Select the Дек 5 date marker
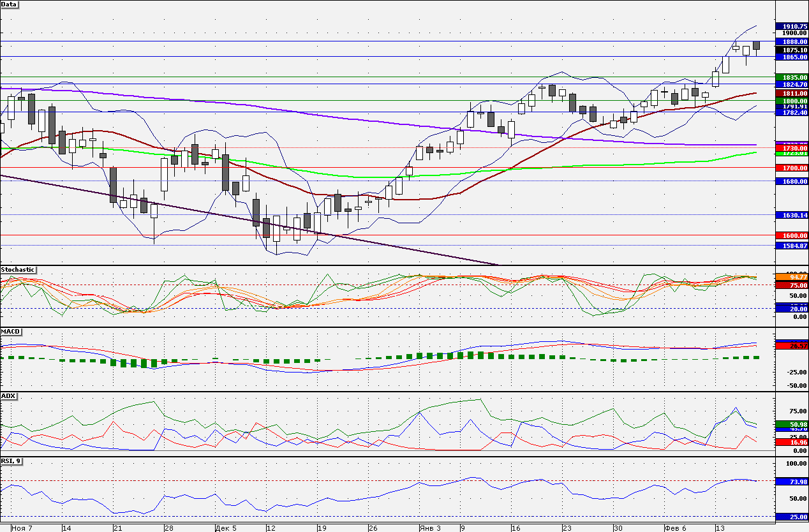Viewport: 809px width, 532px height. (226, 528)
